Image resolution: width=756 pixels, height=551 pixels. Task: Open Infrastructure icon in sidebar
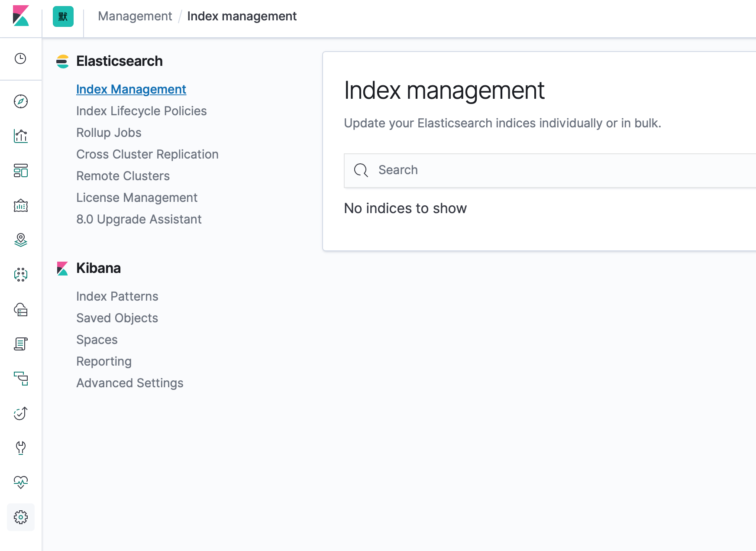coord(21,309)
